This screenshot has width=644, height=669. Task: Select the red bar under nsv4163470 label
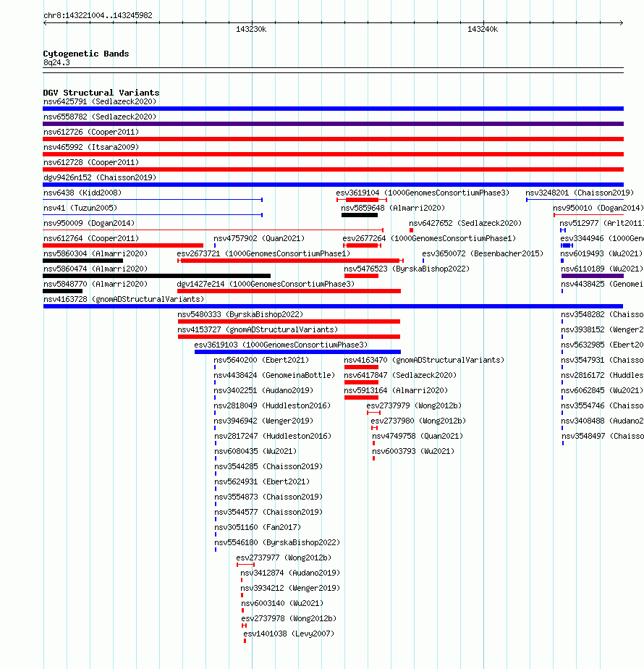point(361,367)
